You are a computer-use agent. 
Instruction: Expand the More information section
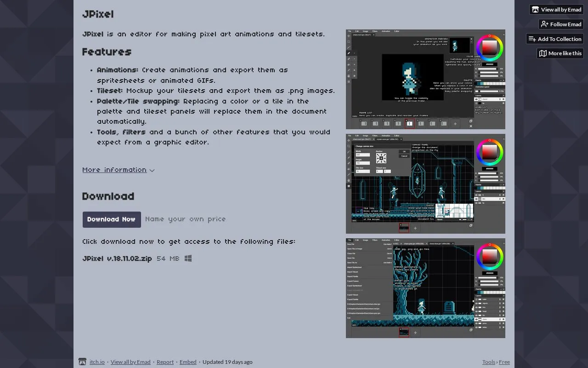click(119, 170)
